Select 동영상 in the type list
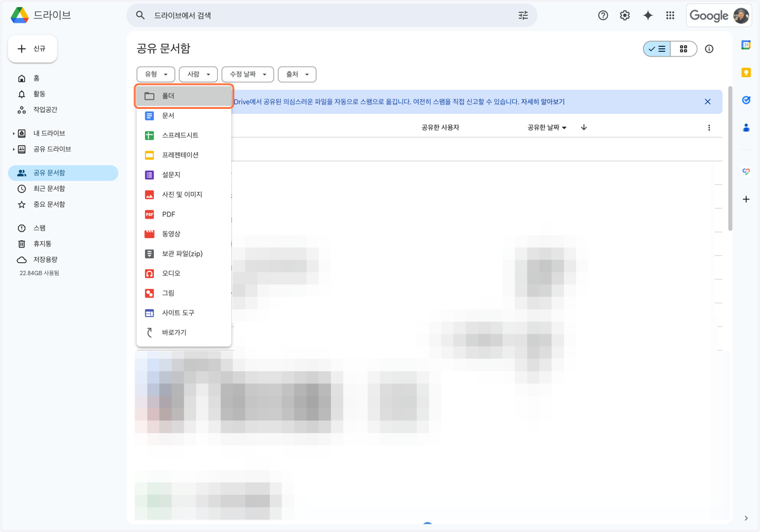The image size is (760, 532). click(x=184, y=234)
